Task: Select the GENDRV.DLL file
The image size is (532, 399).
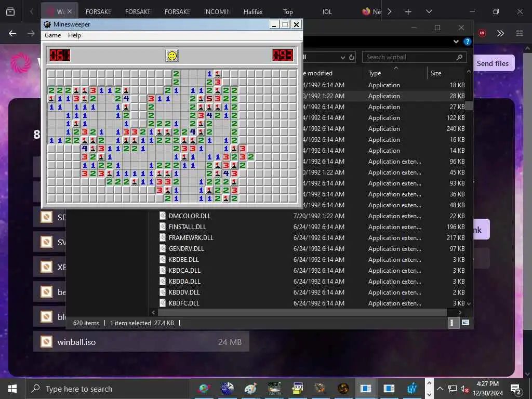Action: 187,249
